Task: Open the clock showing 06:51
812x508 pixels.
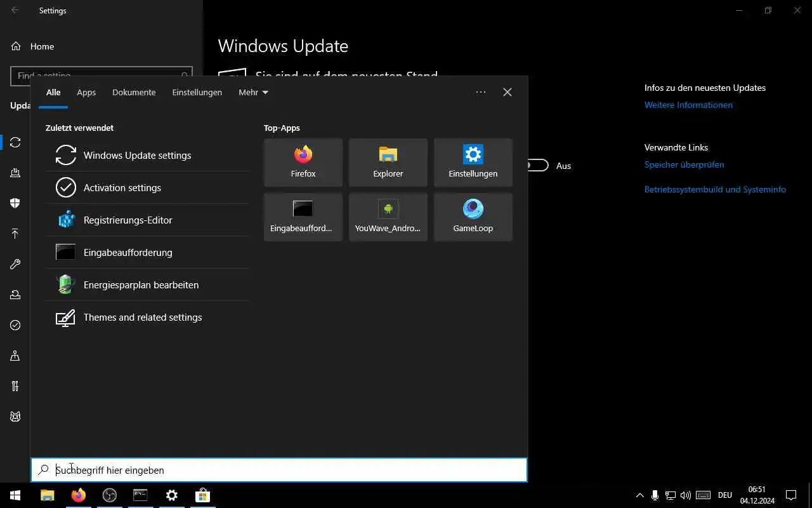Action: (x=757, y=495)
